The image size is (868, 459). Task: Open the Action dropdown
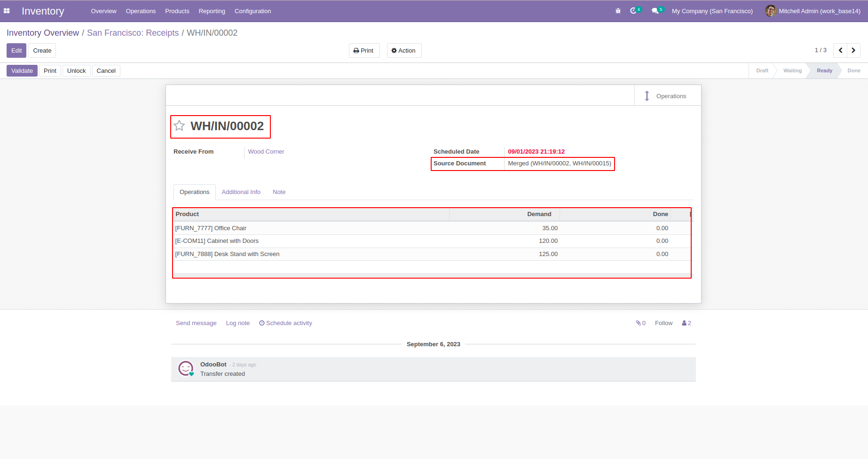(x=404, y=51)
